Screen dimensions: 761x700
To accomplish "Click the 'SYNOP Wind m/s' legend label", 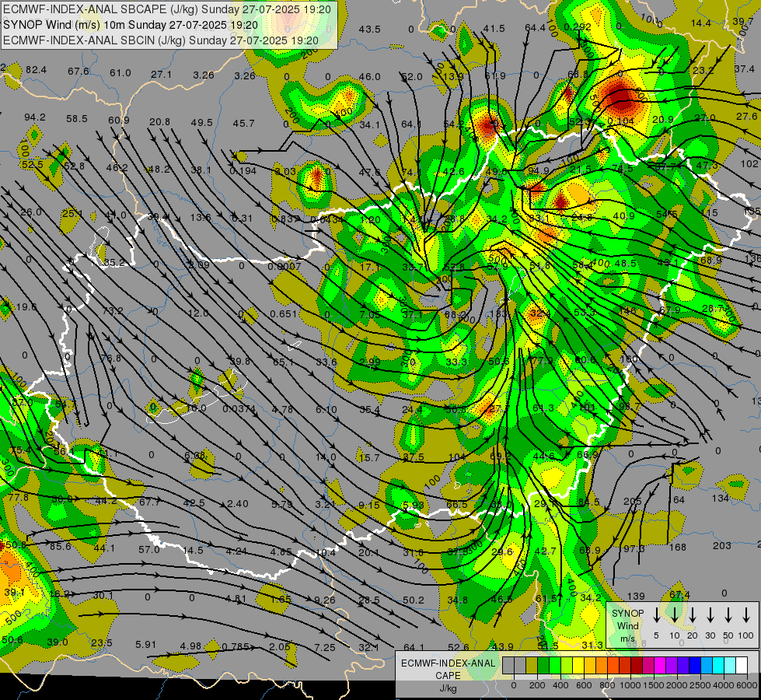I will pos(627,625).
